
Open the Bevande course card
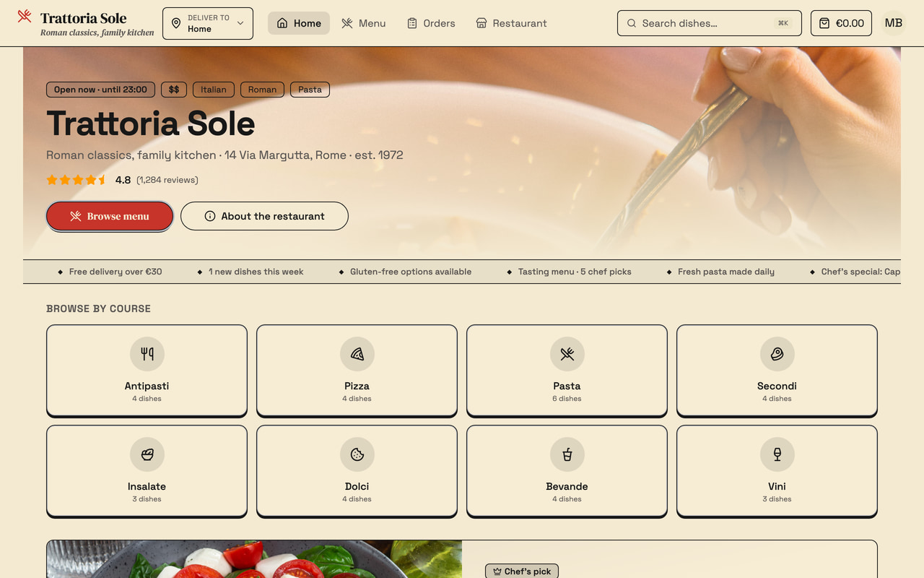567,470
